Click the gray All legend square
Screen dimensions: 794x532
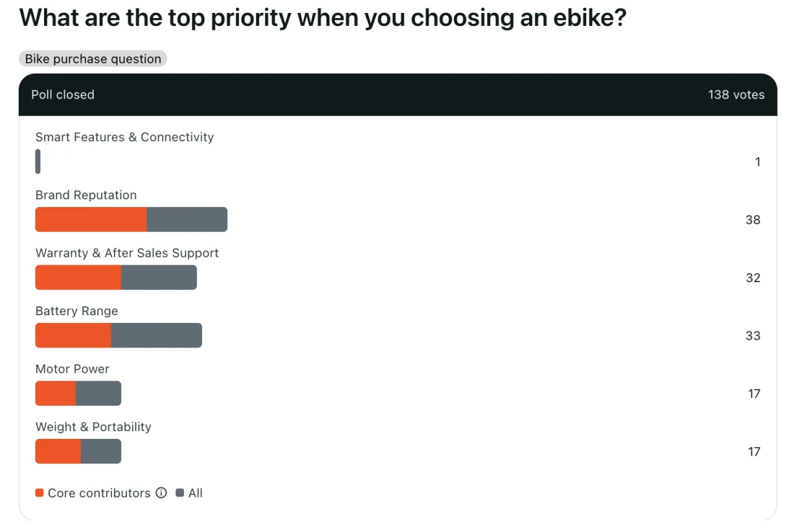click(180, 493)
